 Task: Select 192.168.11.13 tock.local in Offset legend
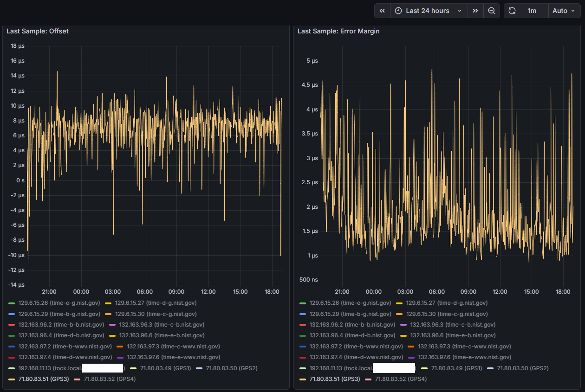[71, 368]
